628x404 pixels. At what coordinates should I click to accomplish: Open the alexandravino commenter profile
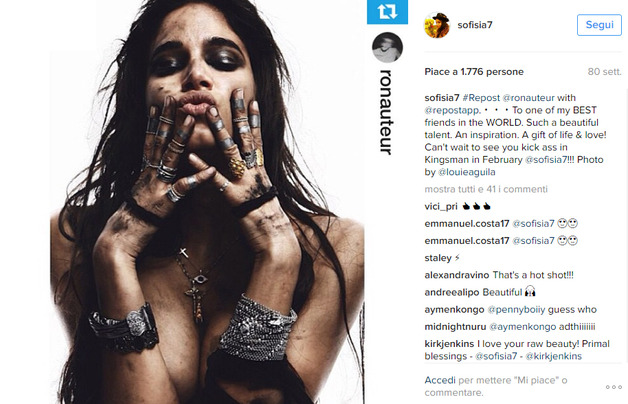[x=457, y=275]
